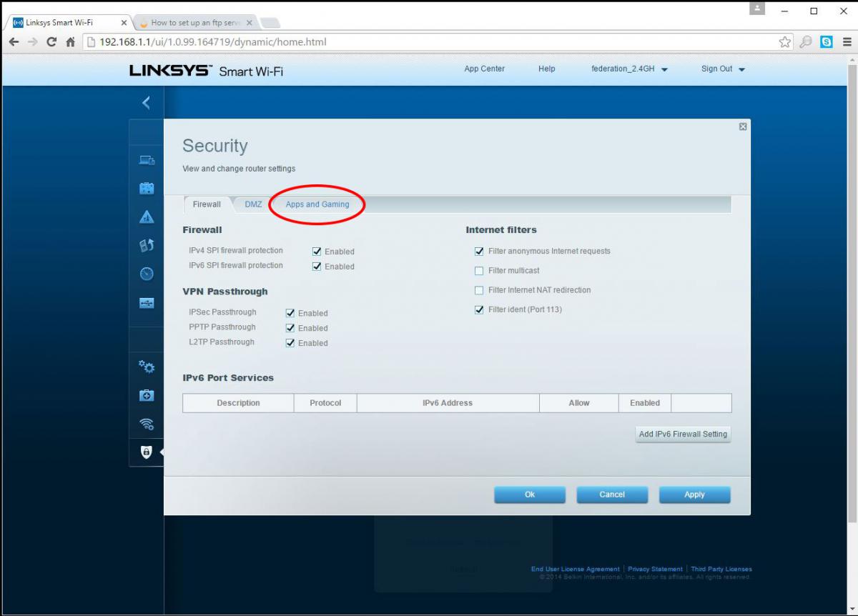Open the Connectivity gears icon
This screenshot has width=858, height=616.
point(146,367)
